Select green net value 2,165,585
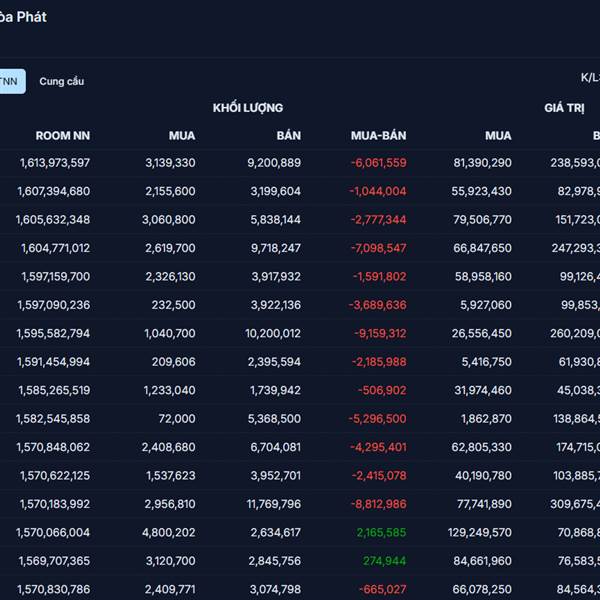600x600 pixels. pyautogui.click(x=381, y=533)
